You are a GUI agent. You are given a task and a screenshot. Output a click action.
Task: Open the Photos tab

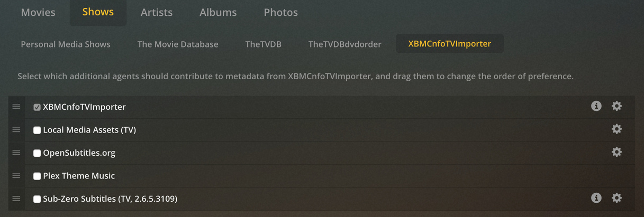280,12
